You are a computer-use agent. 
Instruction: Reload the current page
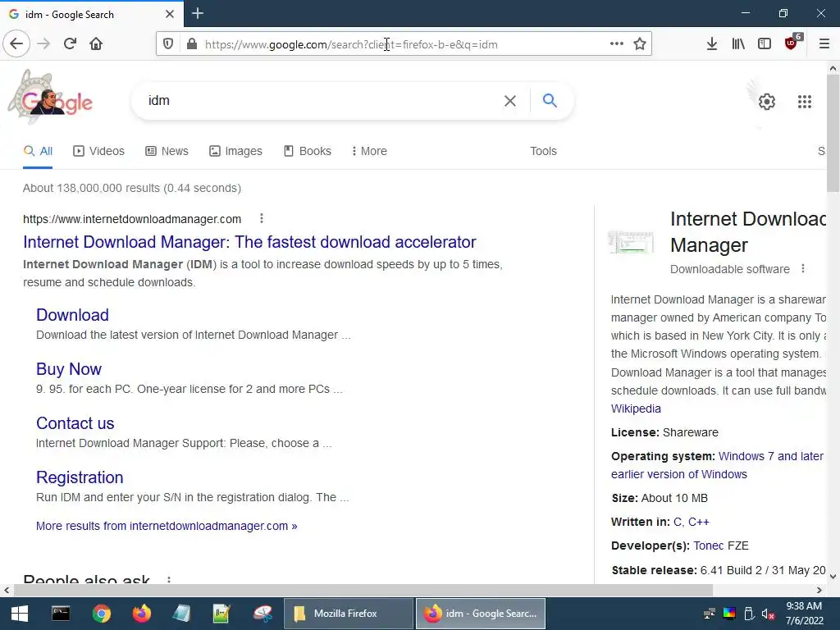click(x=70, y=44)
